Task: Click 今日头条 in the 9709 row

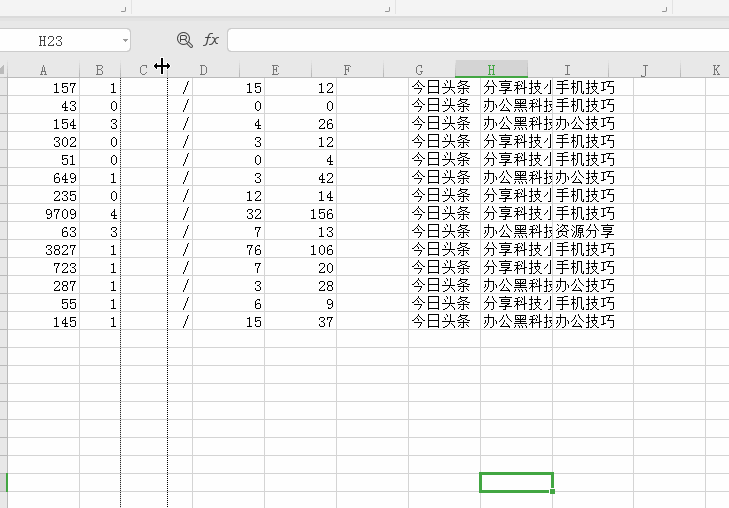Action: (x=444, y=214)
